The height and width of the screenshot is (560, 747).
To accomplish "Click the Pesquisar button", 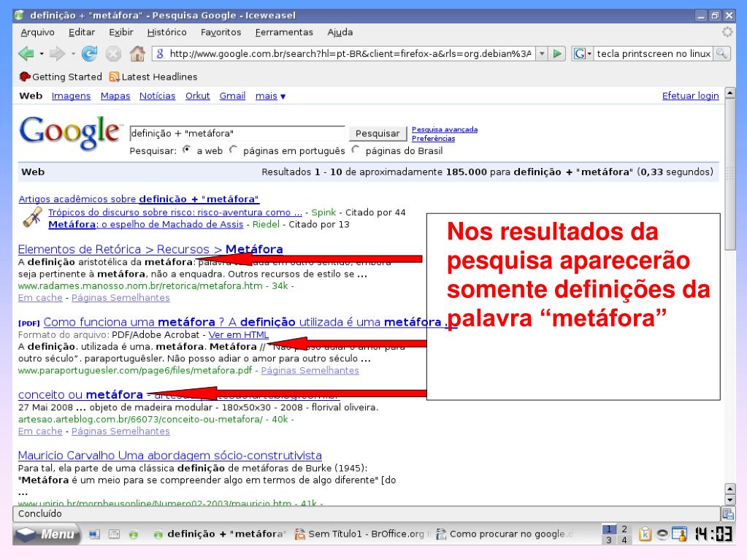I will 378,134.
